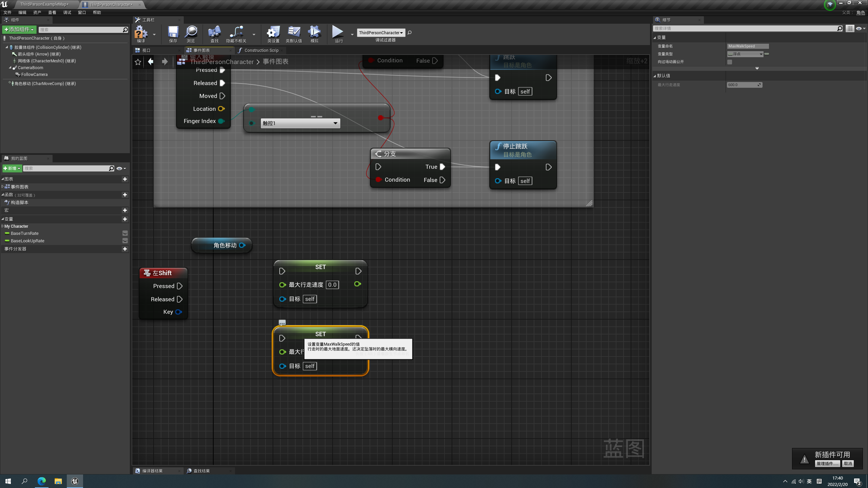868x488 pixels.
Task: Expand My Character variable category
Action: coord(3,226)
